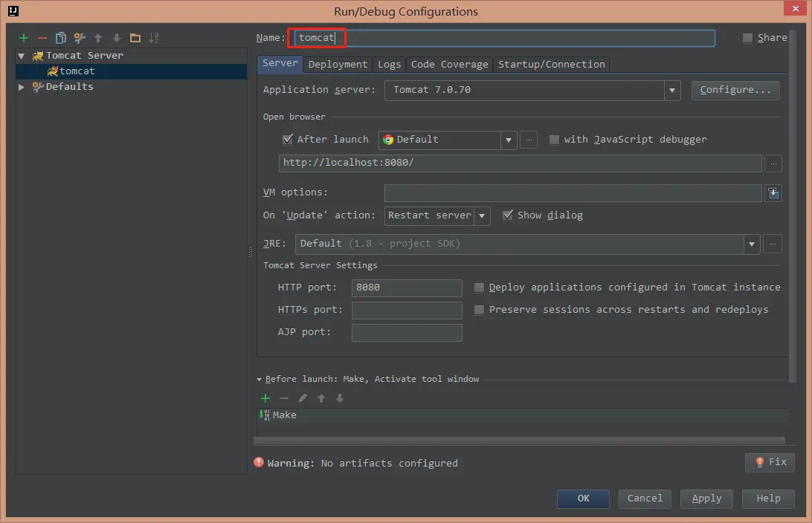Open browser chooser ellipsis next to Default
Screen dimensions: 812x523
(x=528, y=140)
